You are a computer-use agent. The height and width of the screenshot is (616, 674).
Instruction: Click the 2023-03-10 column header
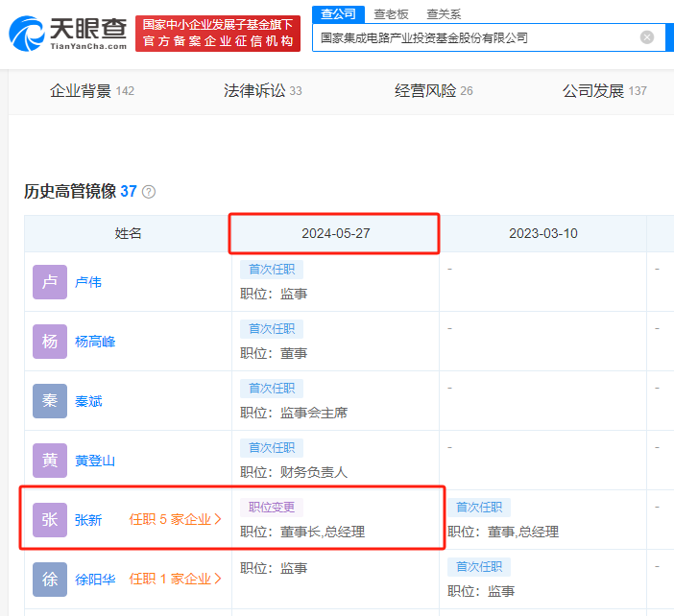point(542,233)
